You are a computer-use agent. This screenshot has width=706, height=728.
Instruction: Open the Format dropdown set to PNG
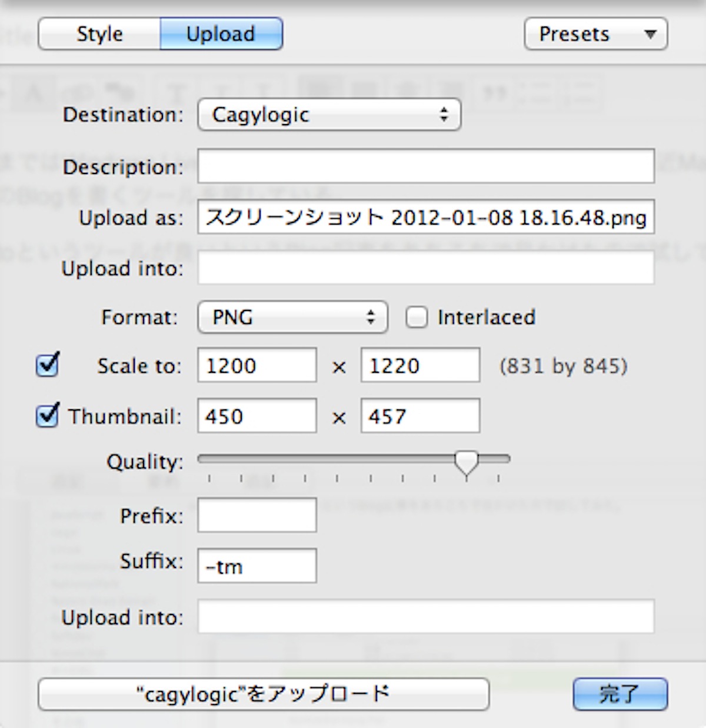click(292, 318)
